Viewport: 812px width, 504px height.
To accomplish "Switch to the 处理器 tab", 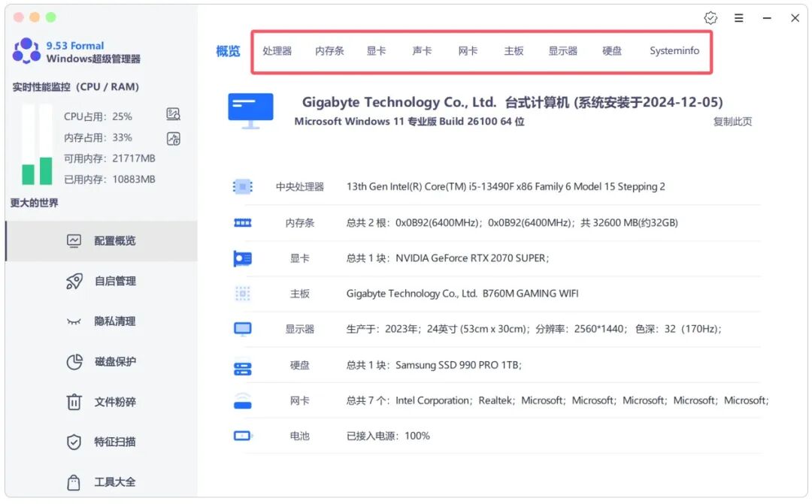I will click(277, 51).
